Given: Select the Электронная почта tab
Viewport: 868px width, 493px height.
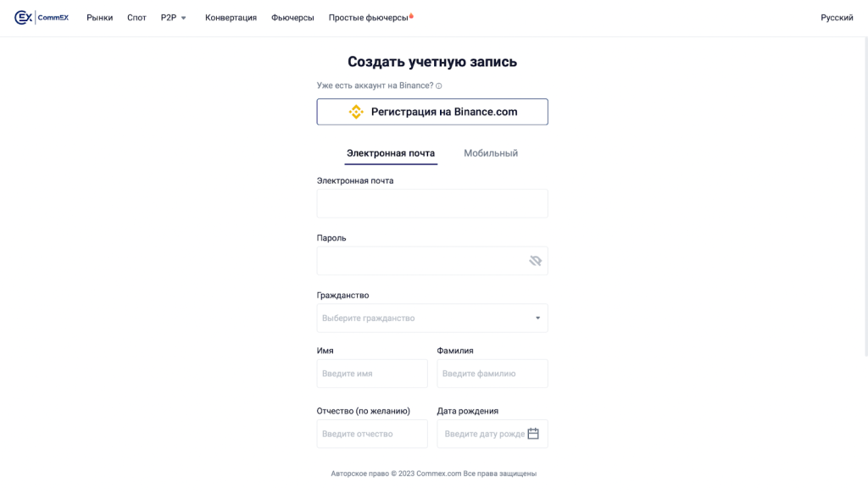Looking at the screenshot, I should [391, 153].
